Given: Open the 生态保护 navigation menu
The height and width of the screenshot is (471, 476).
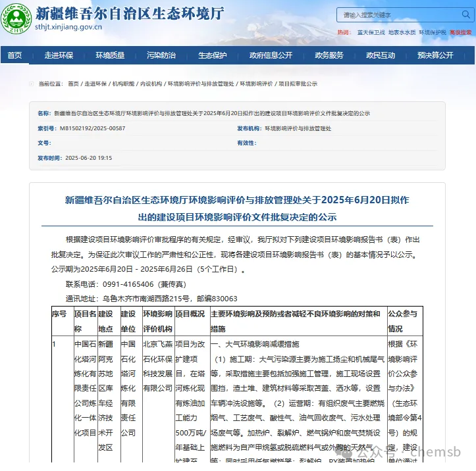Looking at the screenshot, I should 213,55.
